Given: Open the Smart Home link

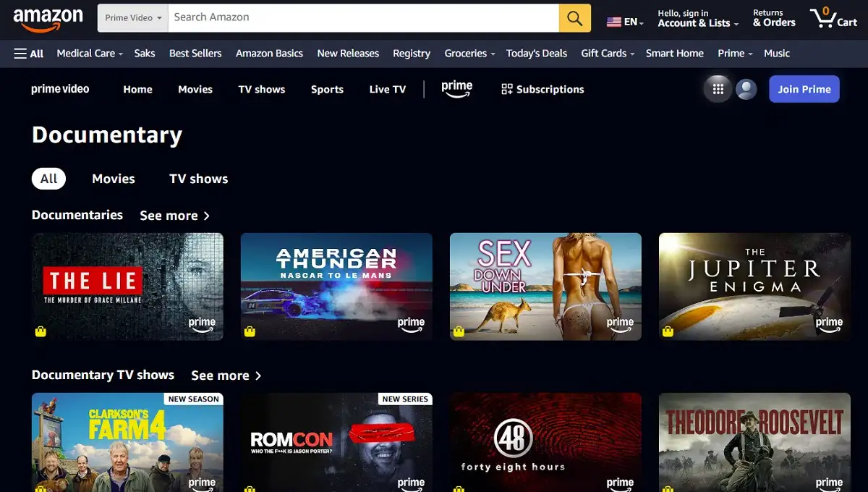Looking at the screenshot, I should coord(675,54).
